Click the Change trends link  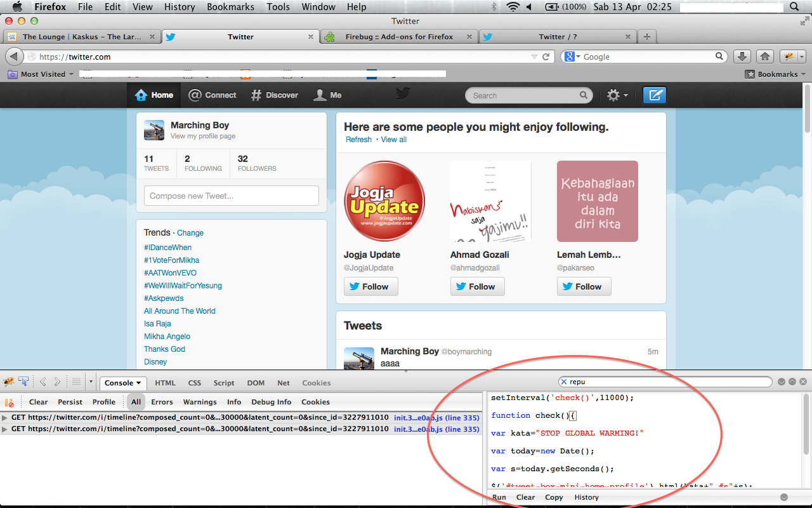190,233
